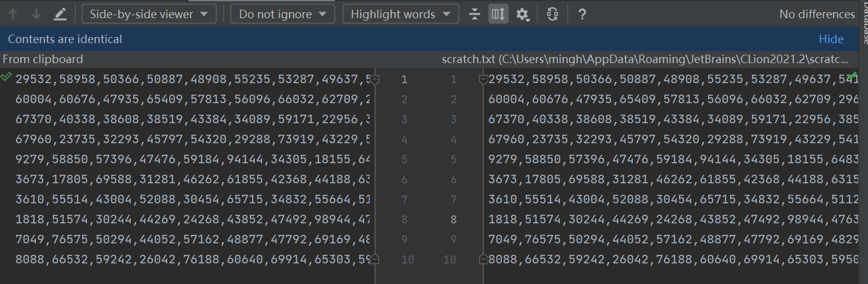The image size is (868, 284).
Task: Click left pane line starting 8088,66532
Action: 193,260
